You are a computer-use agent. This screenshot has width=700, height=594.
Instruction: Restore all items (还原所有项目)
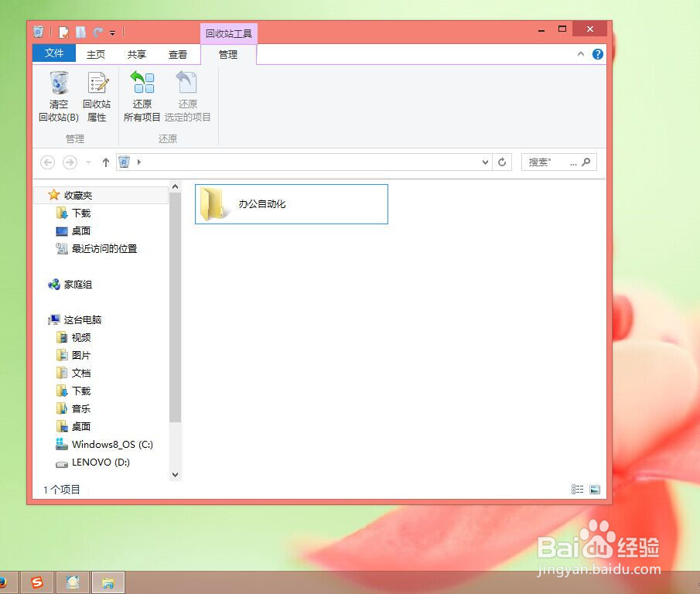(142, 97)
